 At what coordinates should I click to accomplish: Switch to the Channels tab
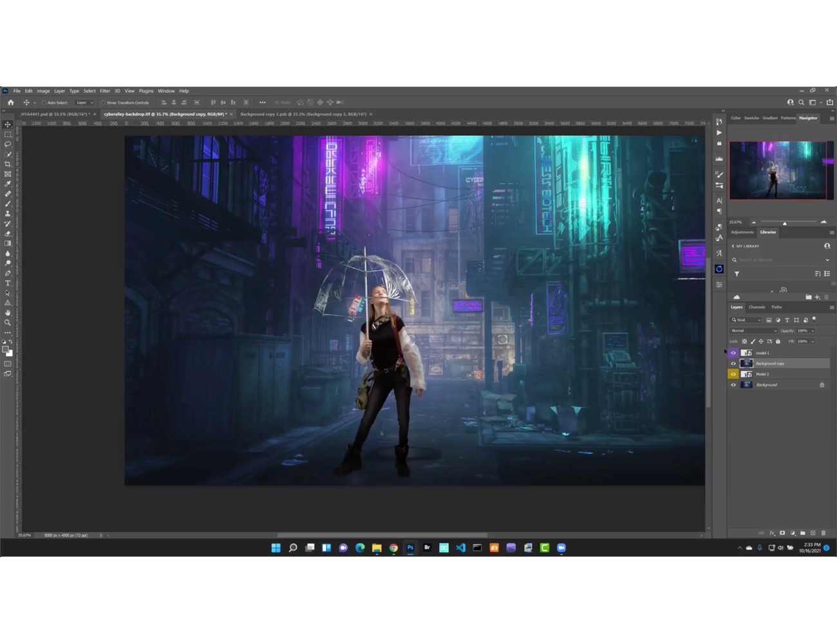tap(757, 307)
